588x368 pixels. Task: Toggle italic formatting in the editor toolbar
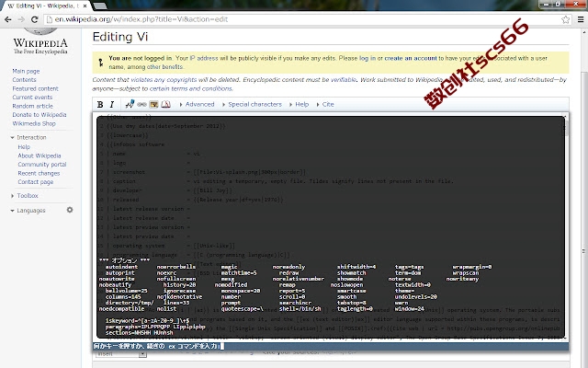pyautogui.click(x=112, y=104)
